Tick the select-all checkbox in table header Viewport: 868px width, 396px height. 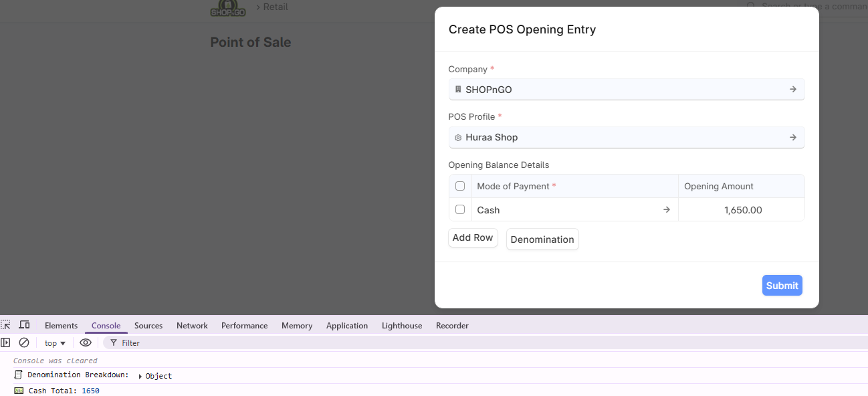[x=460, y=186]
